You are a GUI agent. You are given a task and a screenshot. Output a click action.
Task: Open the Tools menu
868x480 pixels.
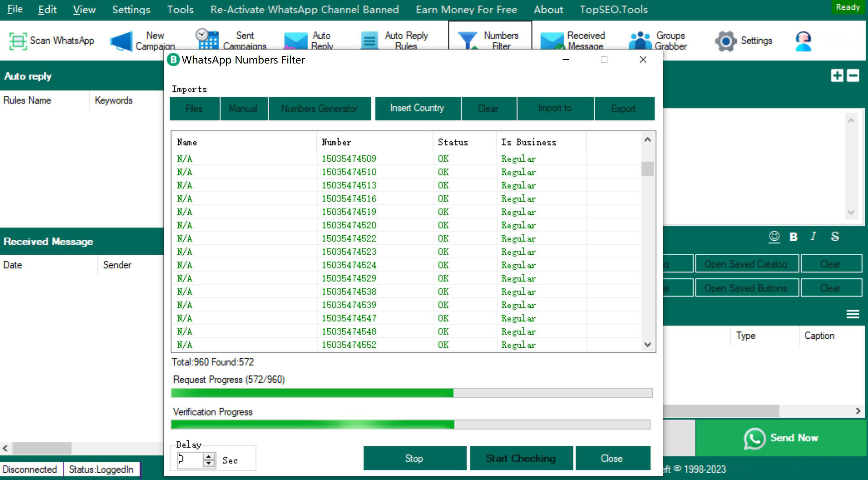pyautogui.click(x=180, y=9)
